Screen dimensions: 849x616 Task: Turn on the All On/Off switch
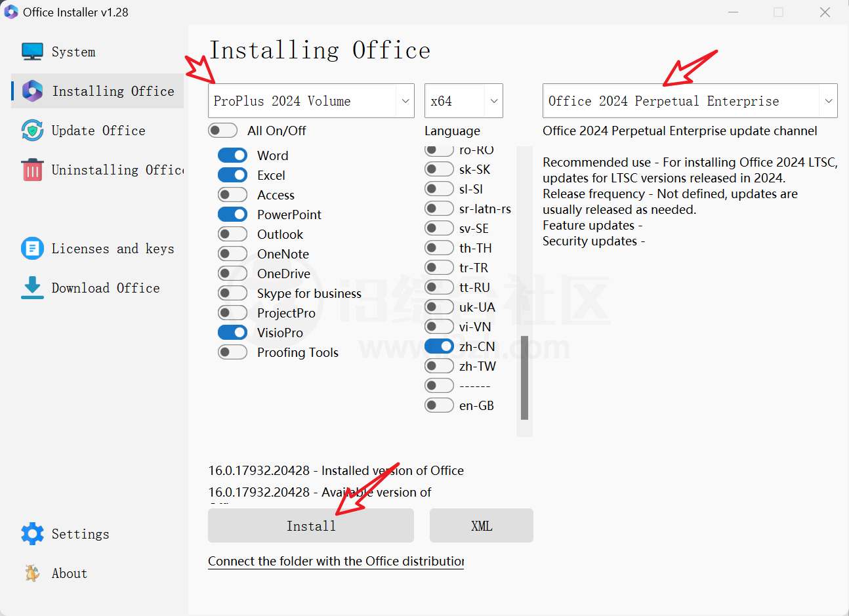point(222,131)
